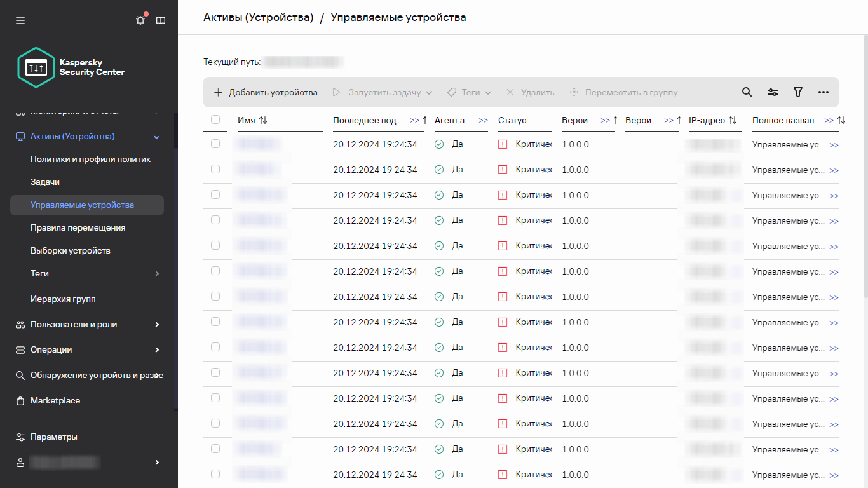Image resolution: width=868 pixels, height=488 pixels.
Task: Click the search icon in the toolbar
Action: point(747,92)
